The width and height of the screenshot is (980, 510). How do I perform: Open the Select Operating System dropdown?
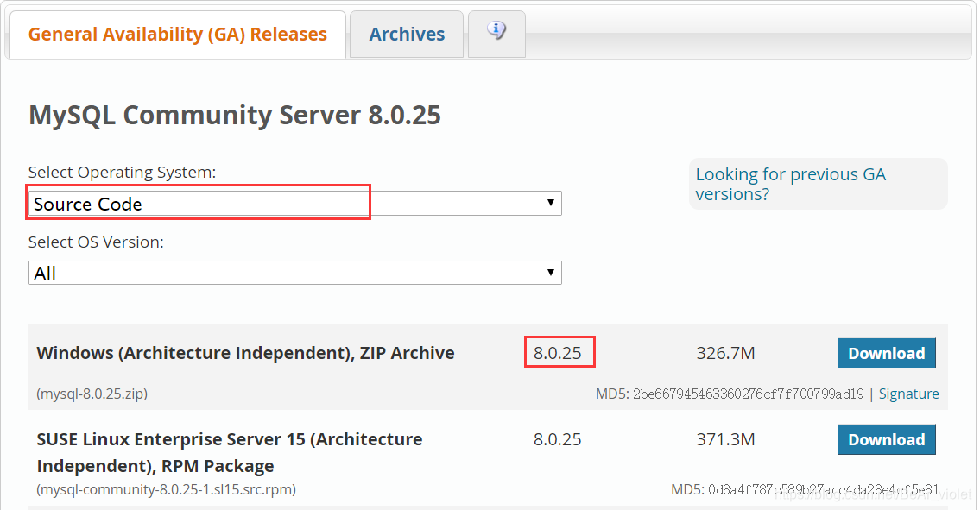(x=295, y=203)
